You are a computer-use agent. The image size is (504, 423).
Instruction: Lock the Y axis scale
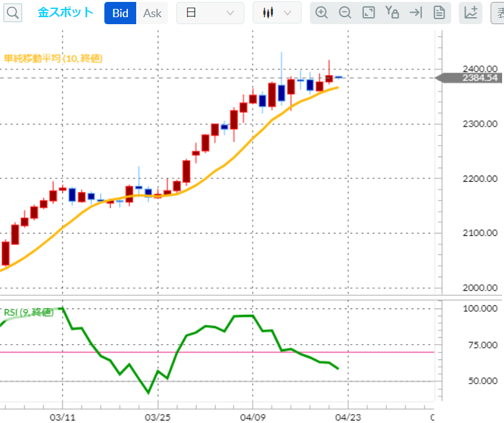(392, 12)
